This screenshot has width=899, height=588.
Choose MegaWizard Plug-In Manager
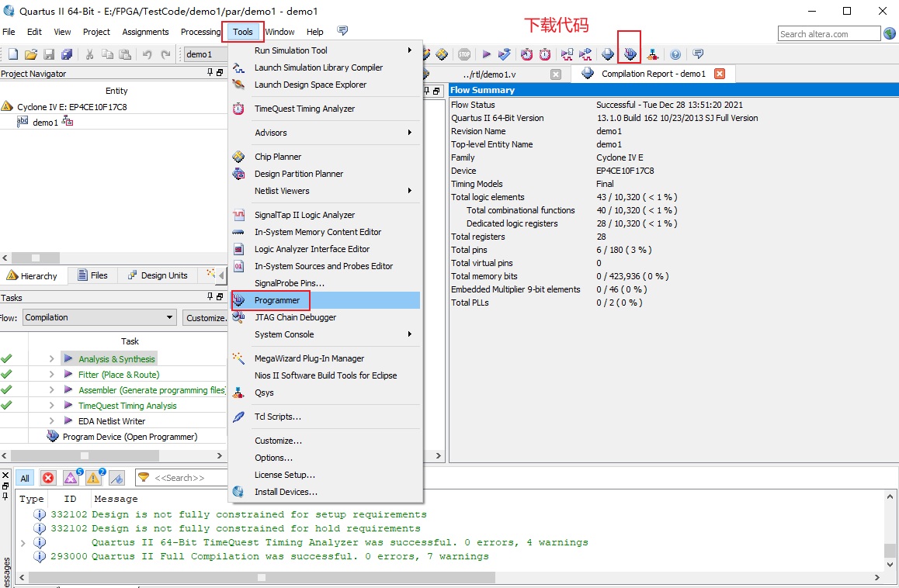tap(325, 358)
